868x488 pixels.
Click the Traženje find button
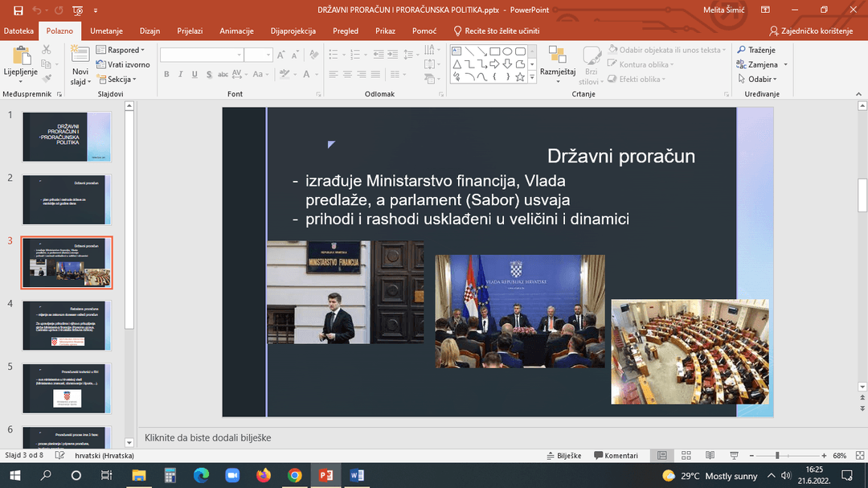pyautogui.click(x=756, y=50)
